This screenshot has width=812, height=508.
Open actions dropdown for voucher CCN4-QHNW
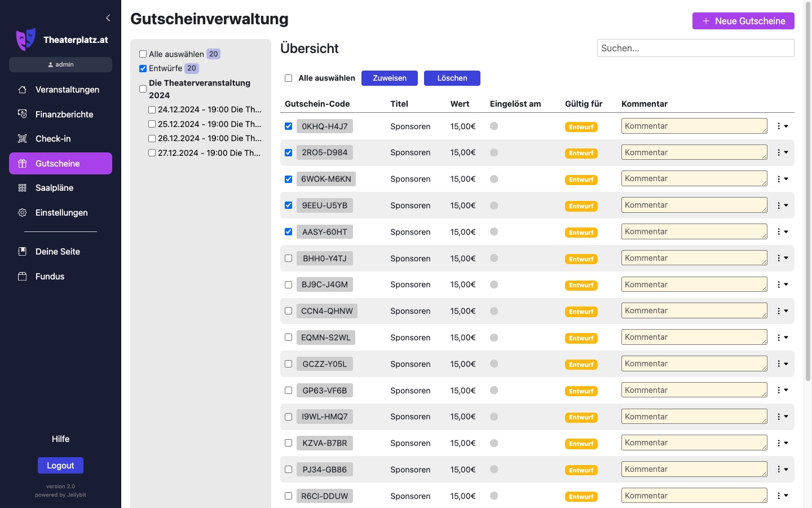click(782, 311)
